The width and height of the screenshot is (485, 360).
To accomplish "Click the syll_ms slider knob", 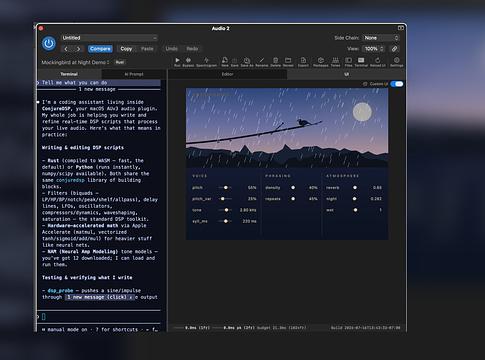I will coord(226,221).
